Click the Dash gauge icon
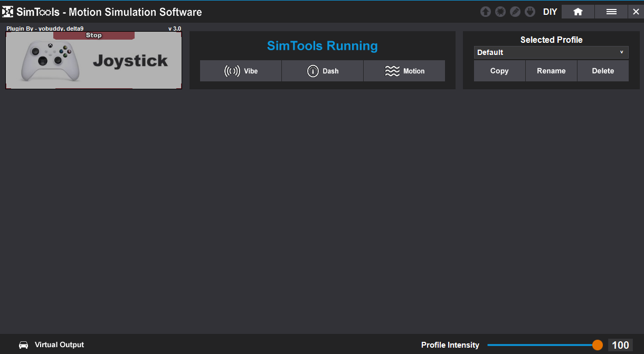This screenshot has width=644, height=354. coord(313,71)
